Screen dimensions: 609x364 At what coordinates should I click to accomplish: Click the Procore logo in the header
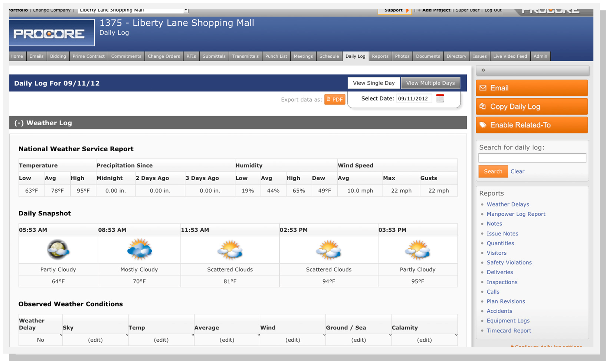pos(52,33)
